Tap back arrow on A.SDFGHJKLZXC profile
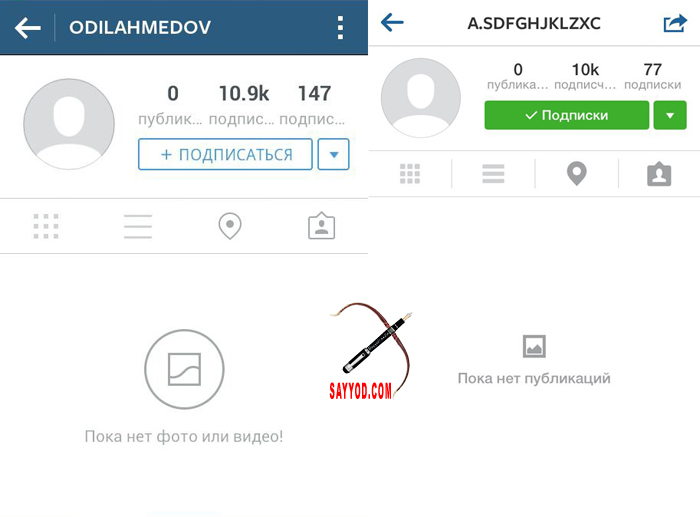 point(392,22)
